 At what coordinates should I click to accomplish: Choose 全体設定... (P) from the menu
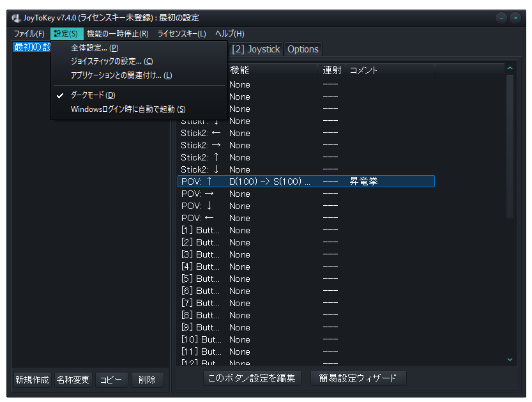[139, 48]
